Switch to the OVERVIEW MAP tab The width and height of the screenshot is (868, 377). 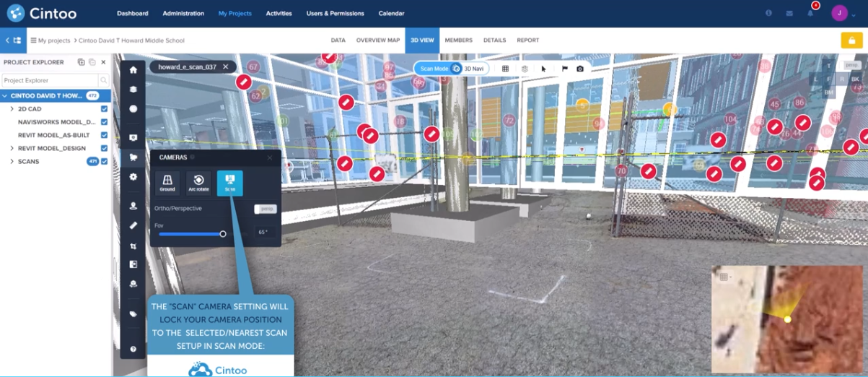pyautogui.click(x=377, y=40)
